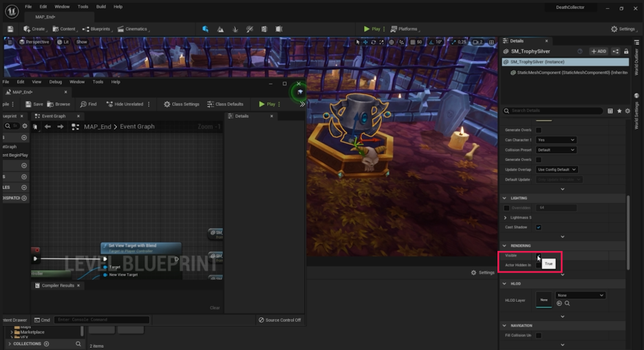Click the viewport select object tool
Viewport: 644px width, 350px height.
(x=357, y=42)
